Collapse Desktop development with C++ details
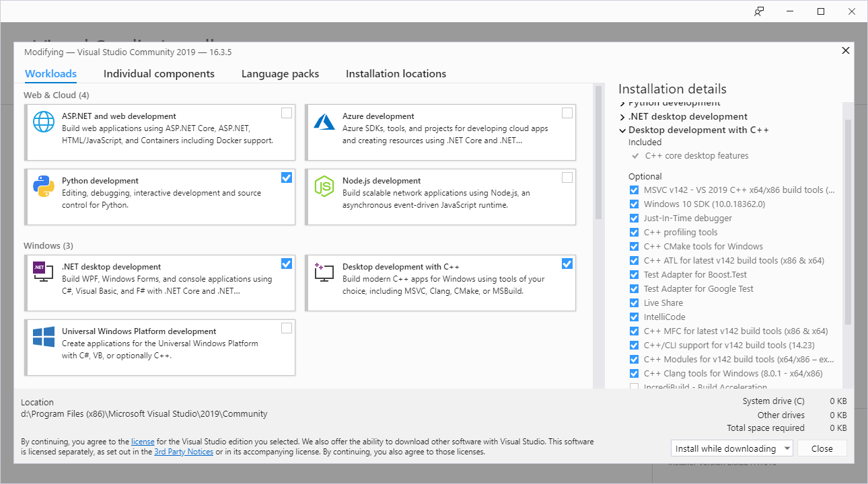 tap(622, 130)
